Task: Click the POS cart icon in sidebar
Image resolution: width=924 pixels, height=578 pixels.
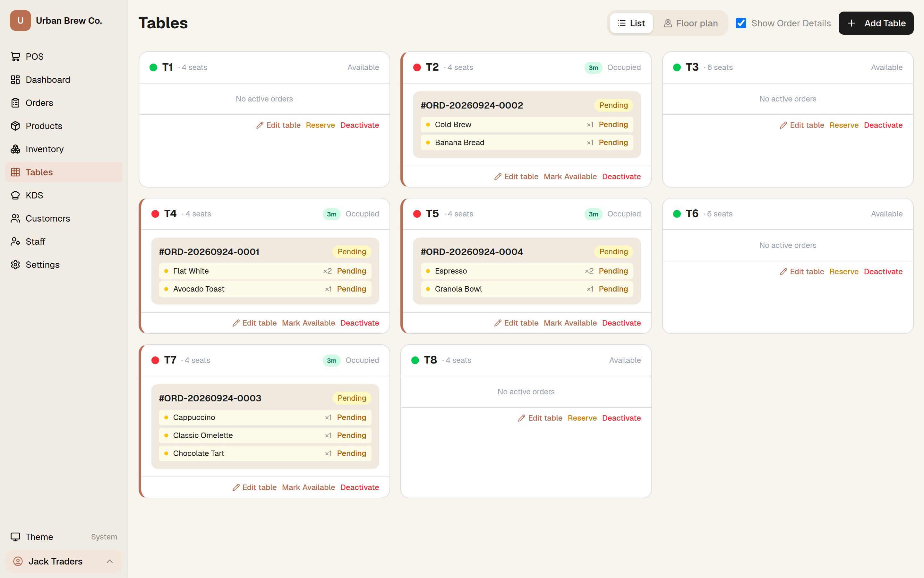Action: pyautogui.click(x=15, y=57)
